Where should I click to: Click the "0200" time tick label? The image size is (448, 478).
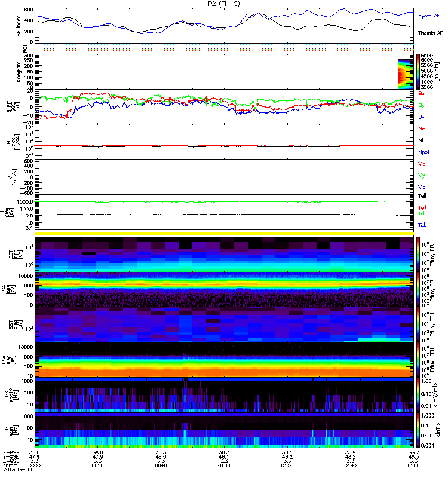tap(413, 465)
